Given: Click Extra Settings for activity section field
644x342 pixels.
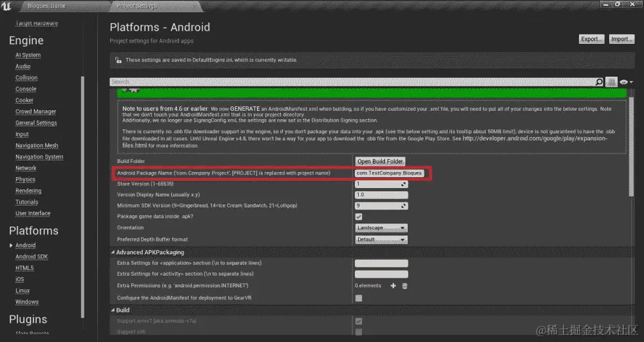Looking at the screenshot, I should click(381, 274).
